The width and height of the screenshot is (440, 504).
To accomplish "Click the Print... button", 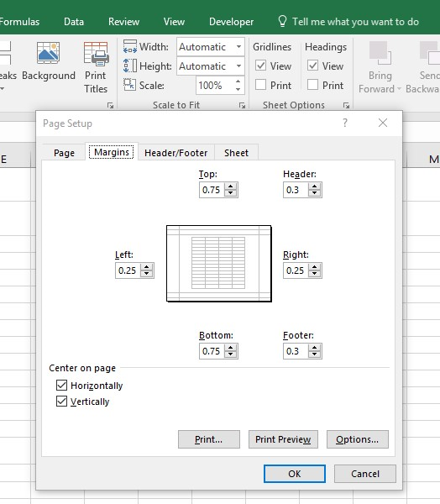I will (209, 439).
